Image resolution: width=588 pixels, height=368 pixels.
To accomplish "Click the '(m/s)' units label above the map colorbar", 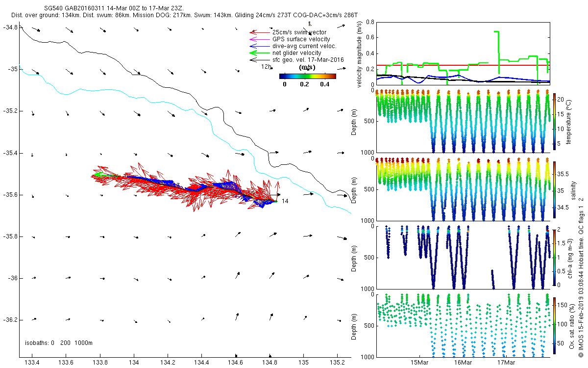I will coord(307,67).
